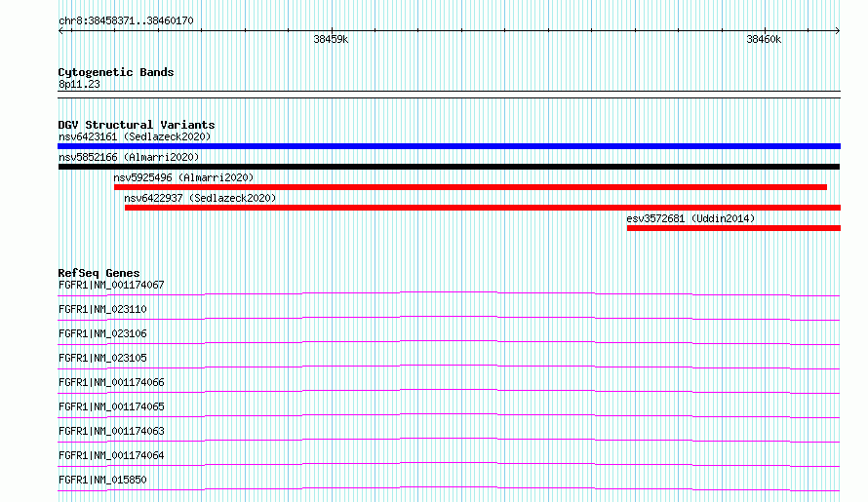Image resolution: width=868 pixels, height=502 pixels.
Task: Click the Cytogenetic Bands track title
Action: [x=116, y=72]
